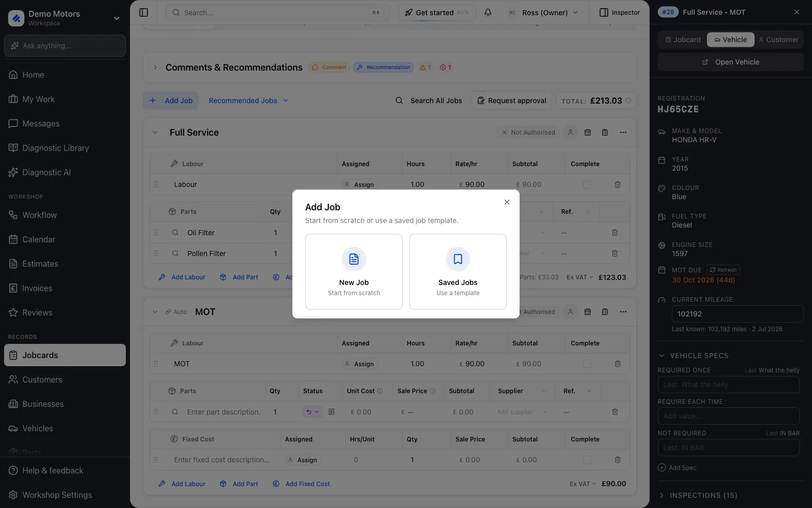Tick Complete checkbox for MOT labour

pyautogui.click(x=587, y=364)
